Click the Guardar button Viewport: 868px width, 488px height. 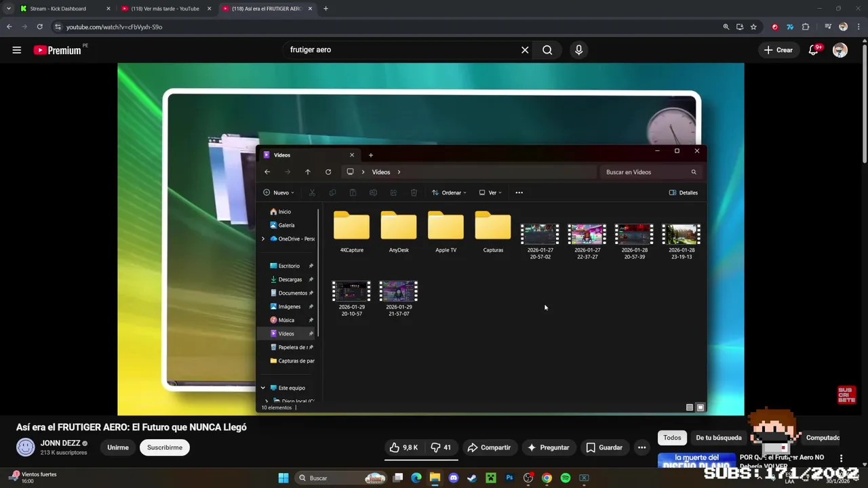[x=604, y=447]
